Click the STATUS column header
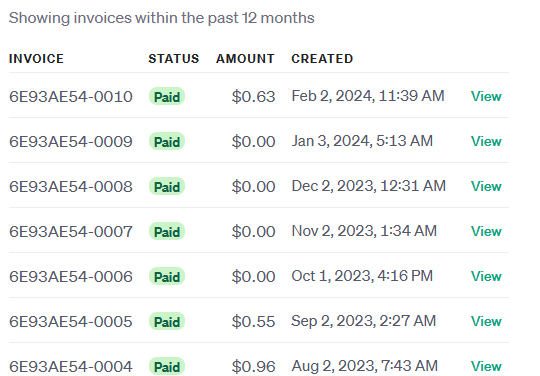 (174, 59)
